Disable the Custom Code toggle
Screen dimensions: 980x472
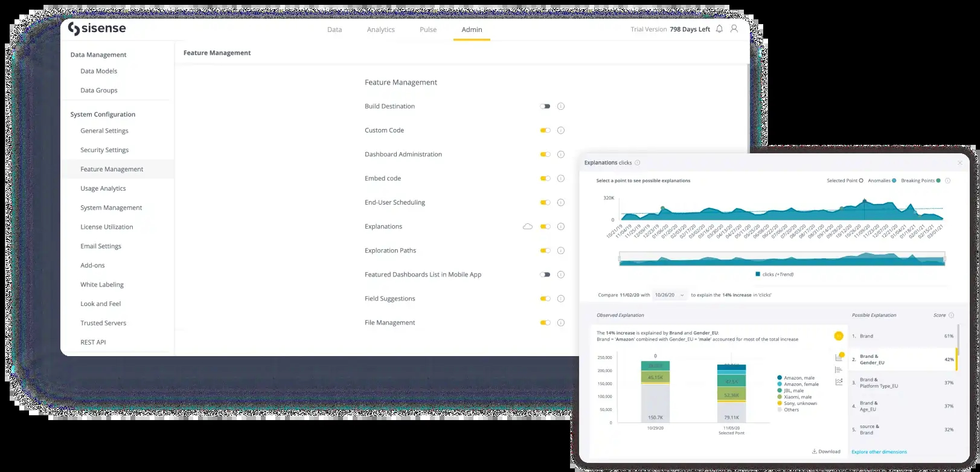click(545, 130)
